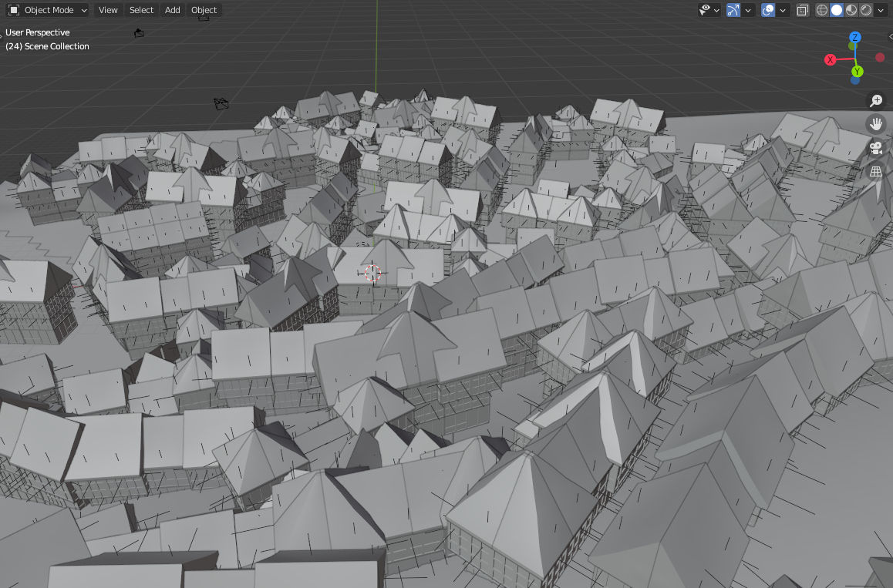The width and height of the screenshot is (893, 588).
Task: Click the zoom view magnifier icon
Action: click(876, 101)
